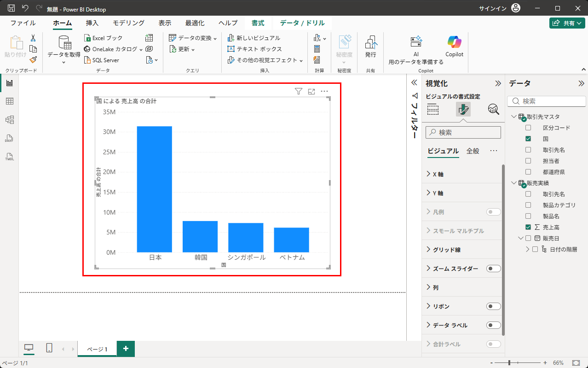Viewport: 588px width, 368px height.
Task: Switch to the 表示 ribbon tab
Action: click(x=165, y=23)
